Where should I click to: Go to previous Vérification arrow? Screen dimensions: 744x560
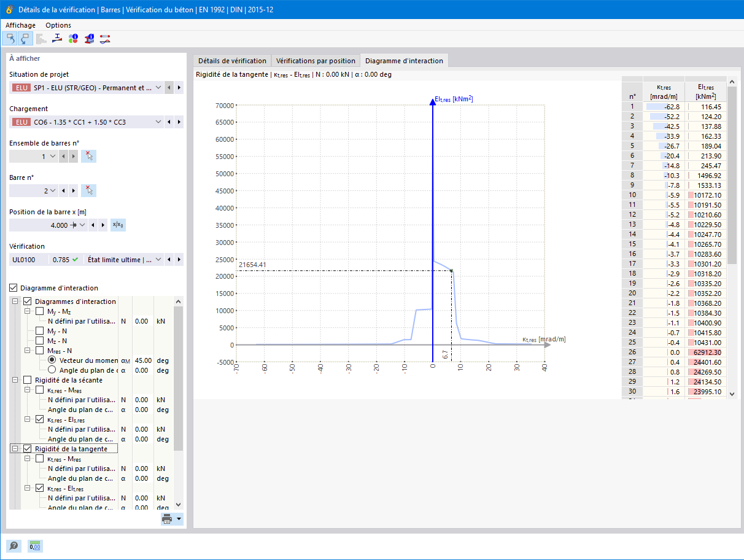pos(169,260)
